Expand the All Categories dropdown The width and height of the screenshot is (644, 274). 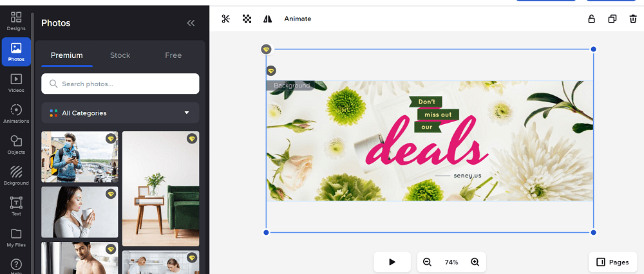click(x=120, y=113)
